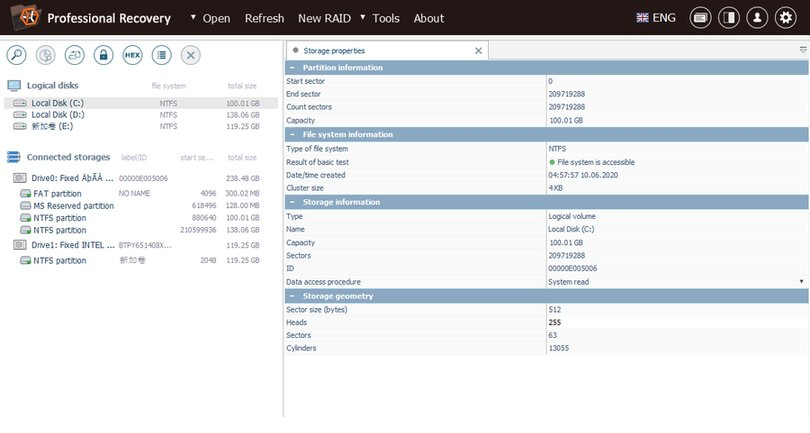Click the Refresh button
The width and height of the screenshot is (810, 433).
pyautogui.click(x=264, y=18)
